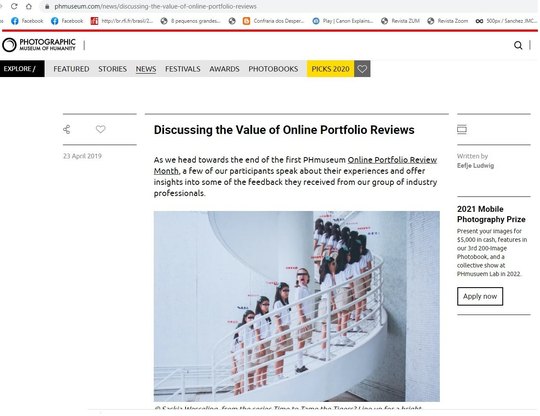Image resolution: width=540 pixels, height=416 pixels.
Task: Click the address bar URL field
Action: [x=289, y=6]
